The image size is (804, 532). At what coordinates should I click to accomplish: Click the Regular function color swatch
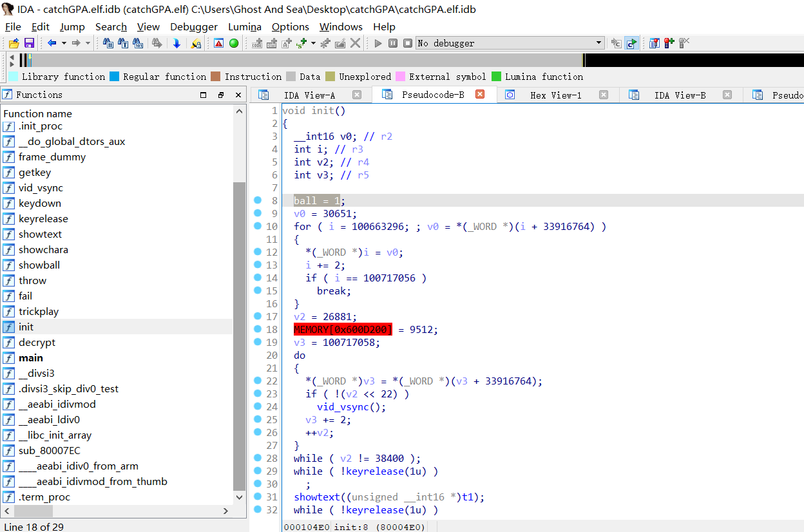pyautogui.click(x=115, y=77)
